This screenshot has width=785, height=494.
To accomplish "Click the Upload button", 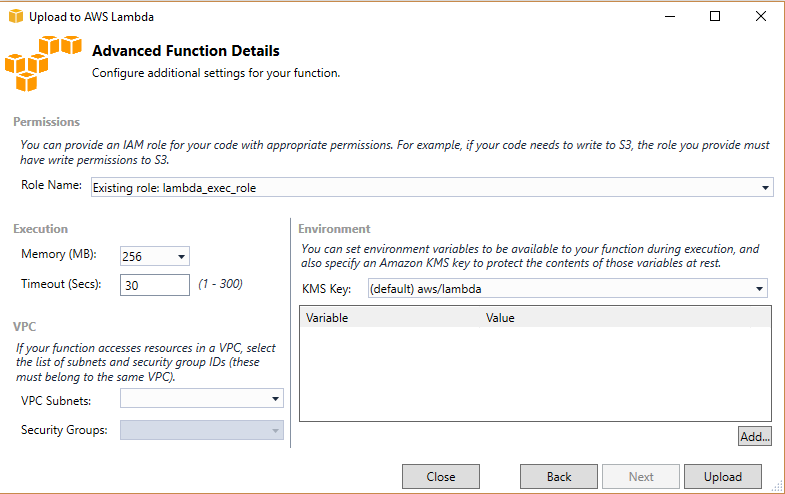I will 723,477.
